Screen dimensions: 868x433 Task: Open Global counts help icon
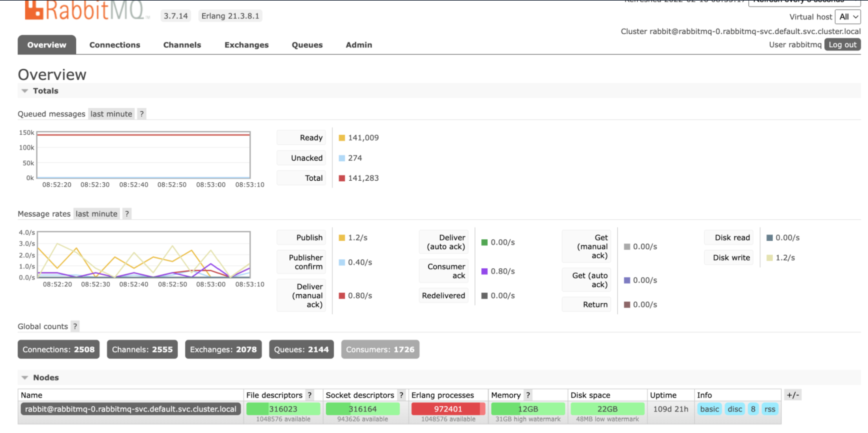[x=75, y=327]
